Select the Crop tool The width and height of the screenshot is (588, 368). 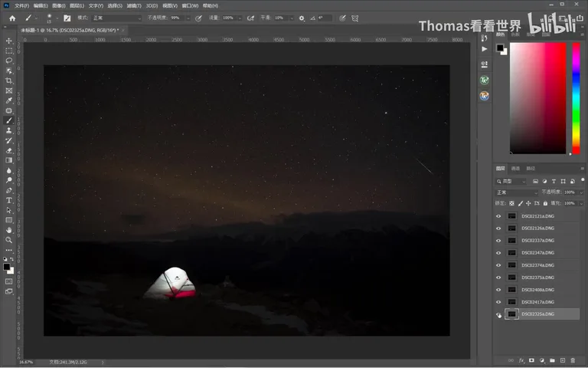(x=9, y=80)
